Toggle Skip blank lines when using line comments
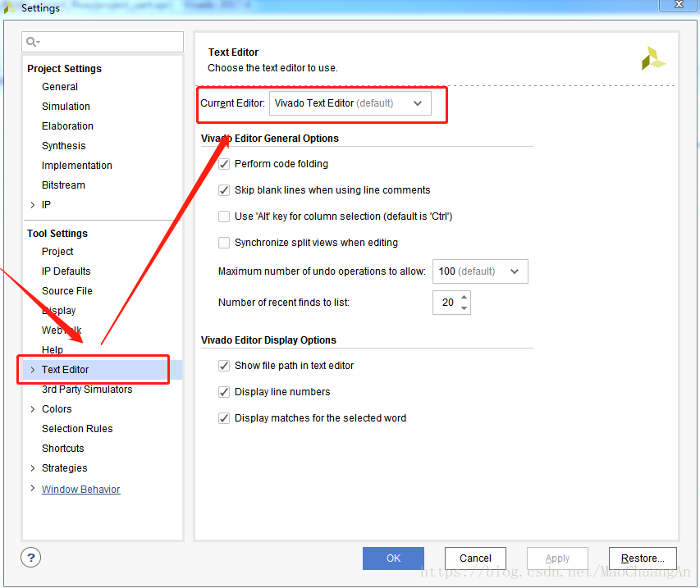Image resolution: width=700 pixels, height=588 pixels. 224,190
